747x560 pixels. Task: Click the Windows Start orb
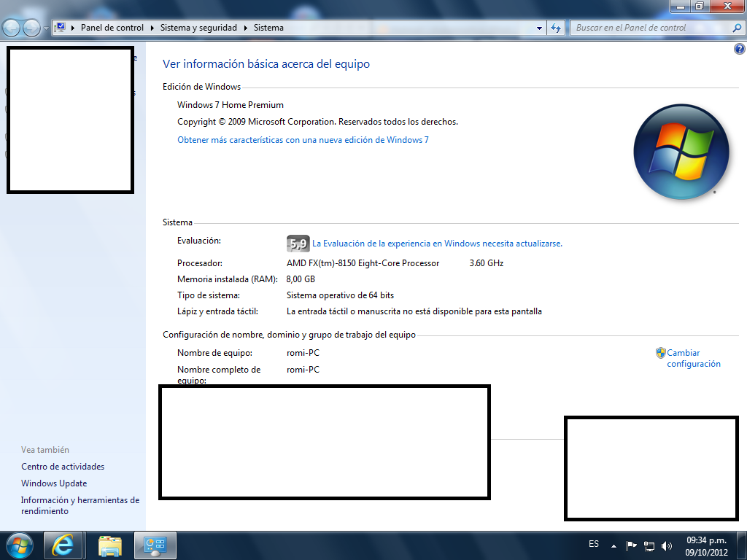(x=20, y=545)
